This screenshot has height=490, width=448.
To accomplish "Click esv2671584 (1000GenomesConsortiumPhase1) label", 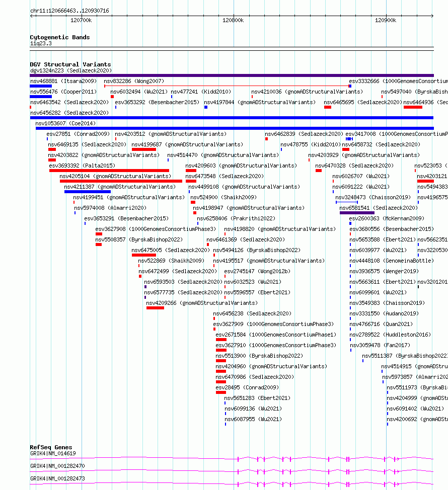I will [x=276, y=335].
